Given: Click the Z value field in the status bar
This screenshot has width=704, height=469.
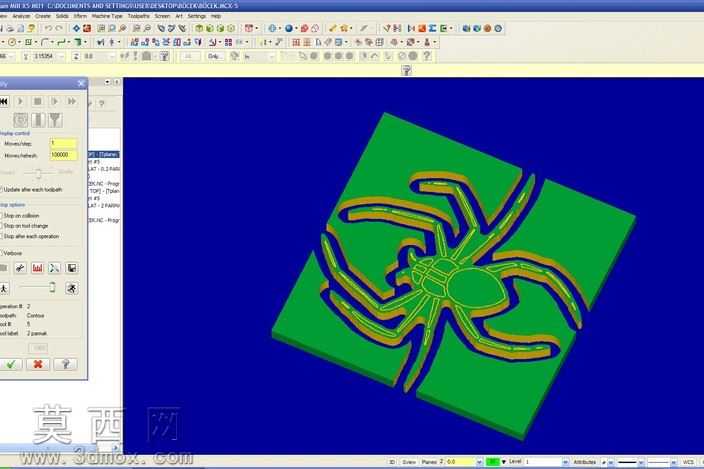Looking at the screenshot, I should point(460,462).
